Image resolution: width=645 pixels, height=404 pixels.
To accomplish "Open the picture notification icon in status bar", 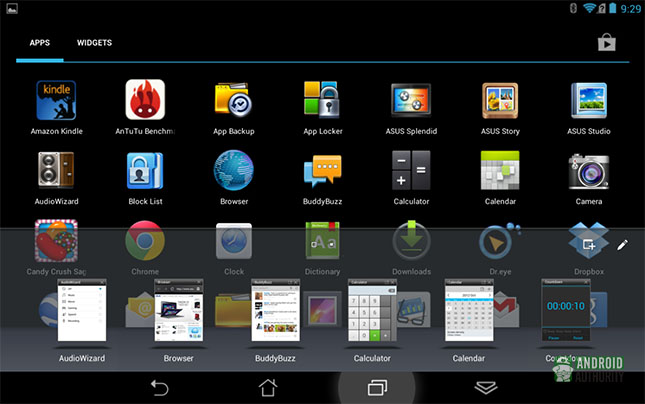I will (12, 9).
